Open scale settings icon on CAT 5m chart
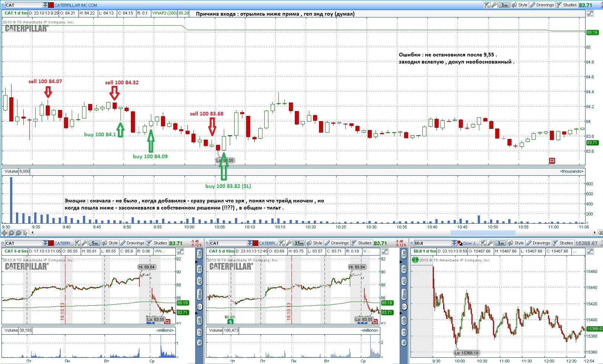The height and width of the screenshot is (364, 603). tap(181, 251)
